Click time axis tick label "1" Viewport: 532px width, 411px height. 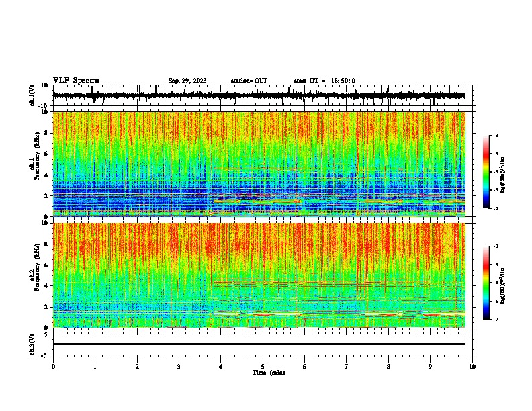(x=95, y=367)
